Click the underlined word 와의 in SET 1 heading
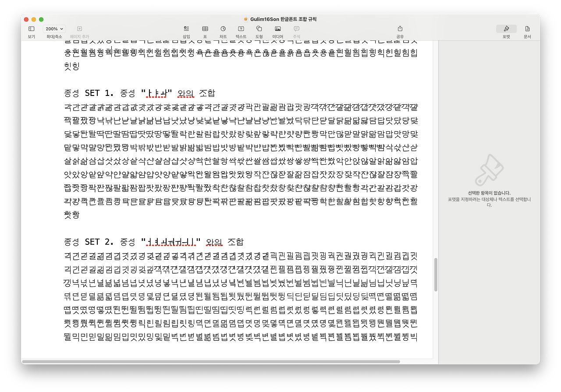This screenshot has width=561, height=392. (186, 93)
